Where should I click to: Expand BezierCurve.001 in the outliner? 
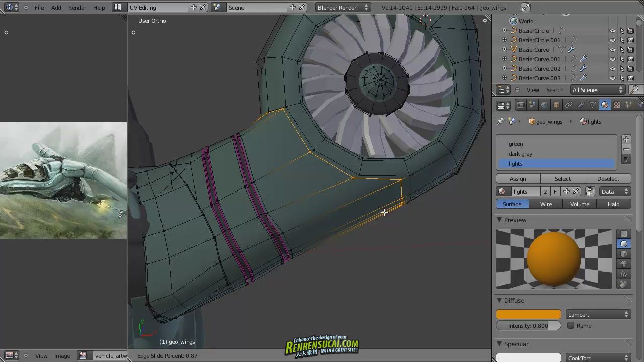pos(504,59)
